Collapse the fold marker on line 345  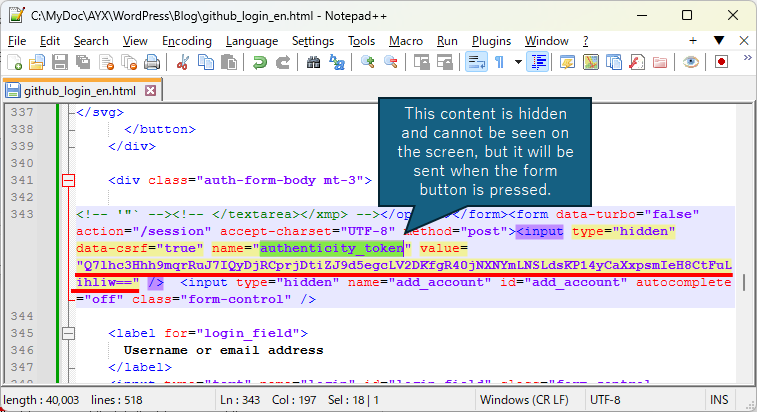[x=69, y=333]
